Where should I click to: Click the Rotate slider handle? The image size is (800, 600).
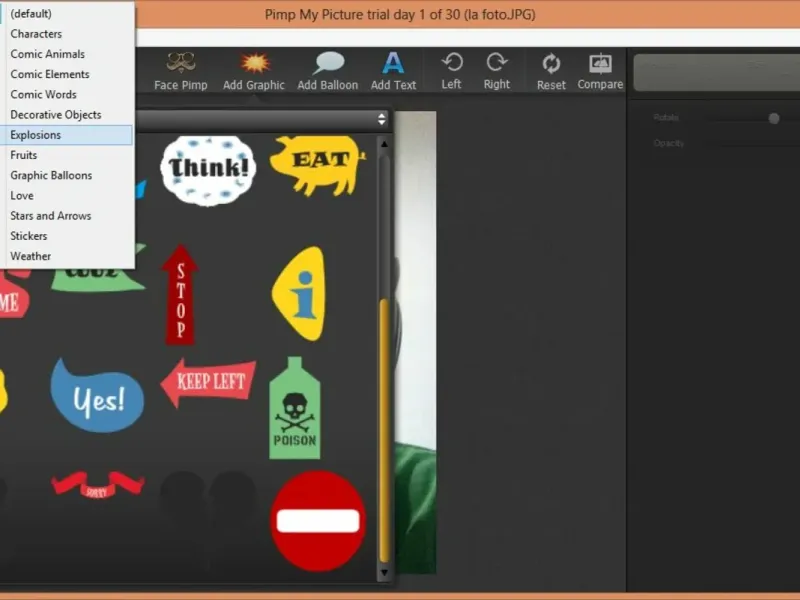coord(774,118)
